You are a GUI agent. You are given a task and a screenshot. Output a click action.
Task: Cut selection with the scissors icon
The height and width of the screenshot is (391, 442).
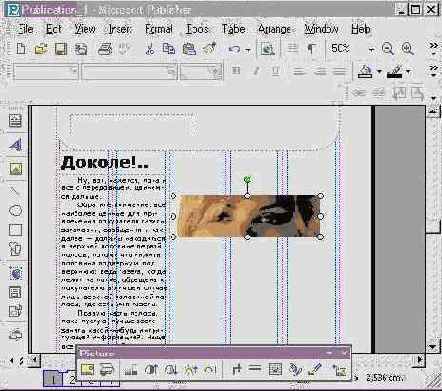coord(150,49)
